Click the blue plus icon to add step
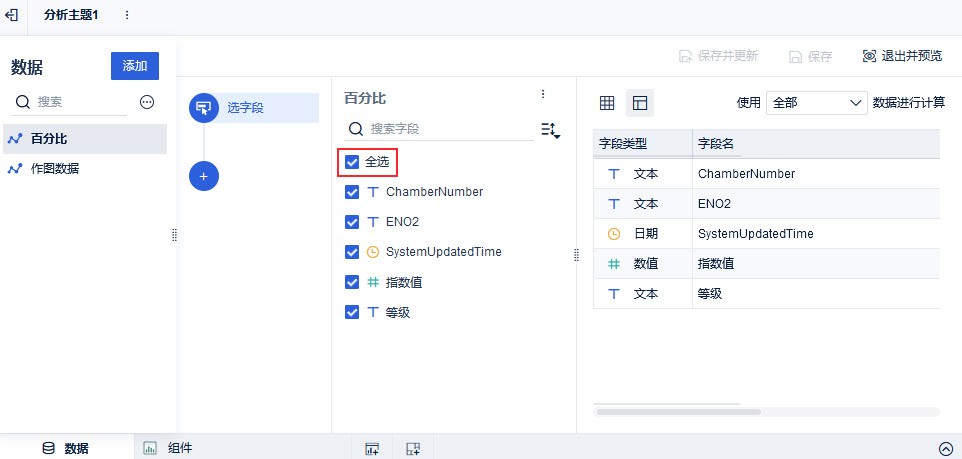962x459 pixels. click(x=203, y=175)
